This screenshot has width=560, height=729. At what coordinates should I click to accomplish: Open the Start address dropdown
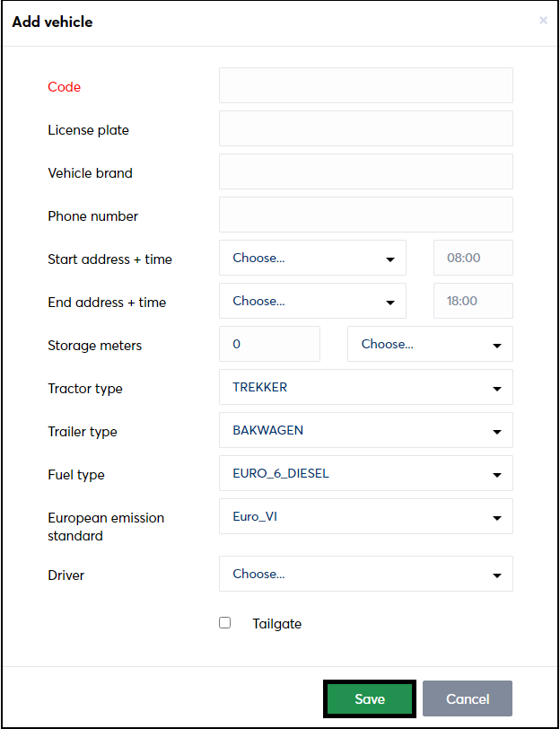coord(313,258)
